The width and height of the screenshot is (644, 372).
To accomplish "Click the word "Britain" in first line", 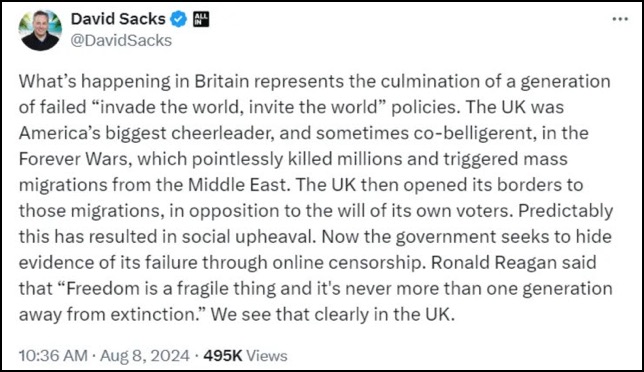I will click(x=222, y=81).
